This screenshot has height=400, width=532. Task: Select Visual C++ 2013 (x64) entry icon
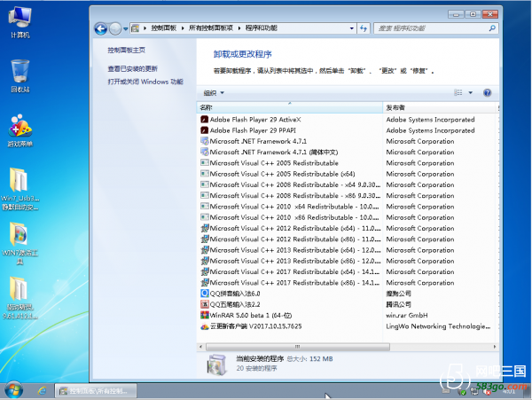pyautogui.click(x=204, y=250)
